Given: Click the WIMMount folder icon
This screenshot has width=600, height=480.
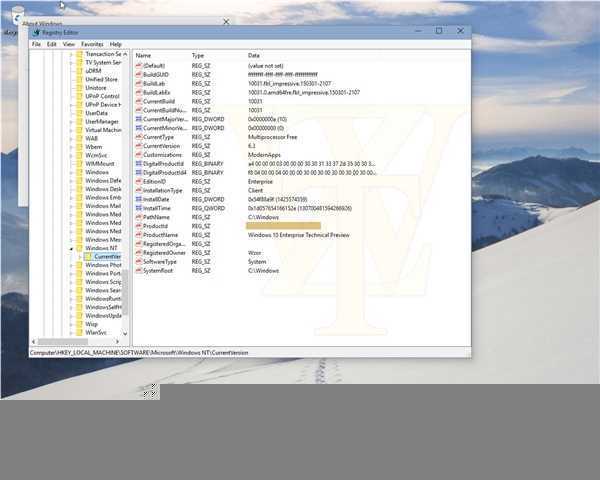Looking at the screenshot, I should click(x=79, y=163).
